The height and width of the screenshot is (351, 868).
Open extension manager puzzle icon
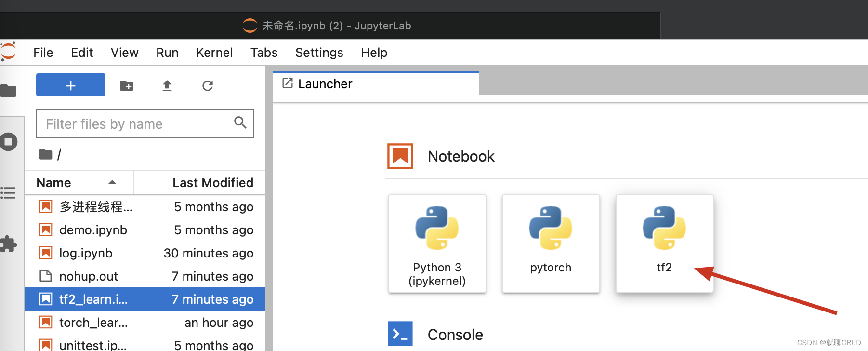coord(8,244)
